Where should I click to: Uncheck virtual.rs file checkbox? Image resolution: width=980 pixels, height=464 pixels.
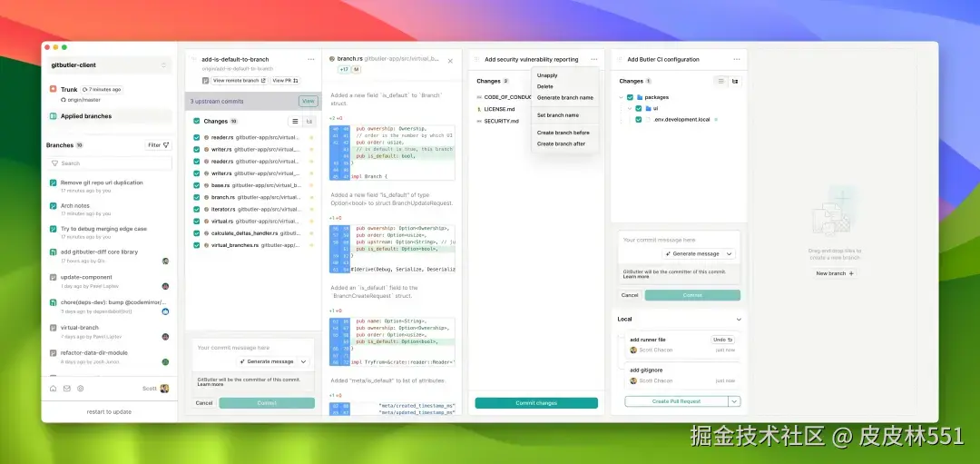[x=196, y=221]
